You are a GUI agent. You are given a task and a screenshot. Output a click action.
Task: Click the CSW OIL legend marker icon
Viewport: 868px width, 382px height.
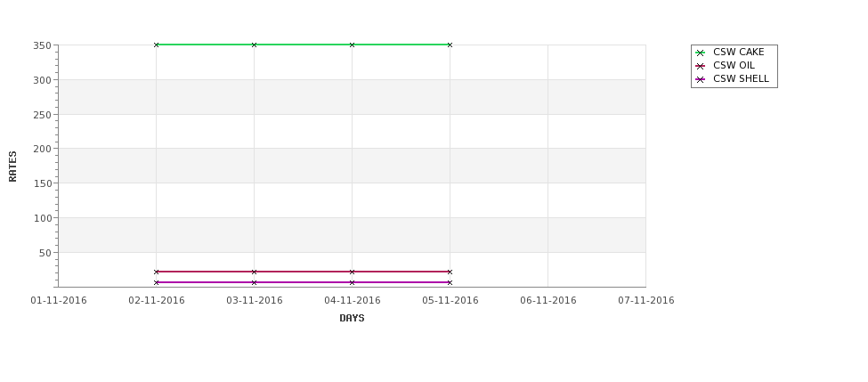coord(700,66)
